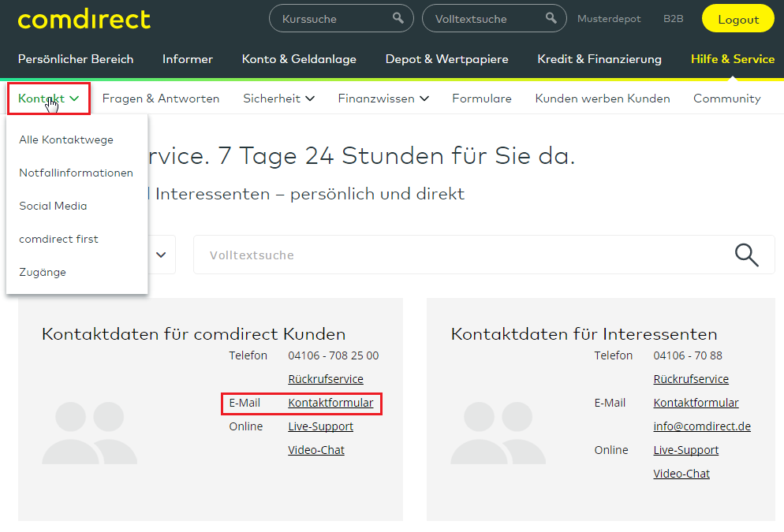Click the yellow Logout button
Screen dimensions: 784x532
point(737,17)
